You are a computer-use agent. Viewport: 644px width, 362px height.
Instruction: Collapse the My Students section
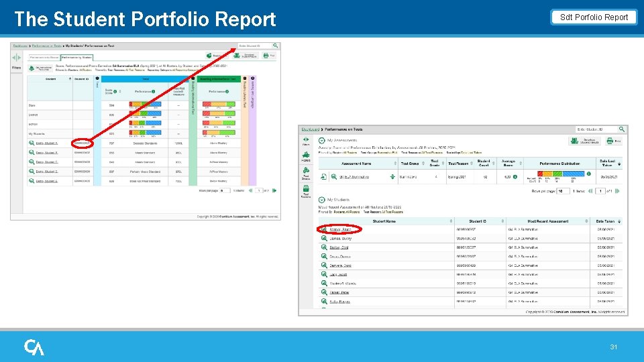click(321, 200)
